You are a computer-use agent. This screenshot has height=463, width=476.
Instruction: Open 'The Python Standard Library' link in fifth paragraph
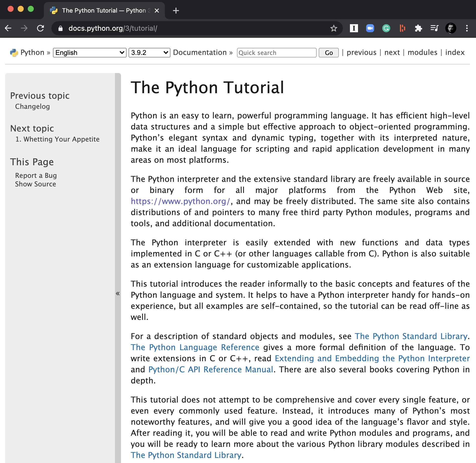click(411, 336)
